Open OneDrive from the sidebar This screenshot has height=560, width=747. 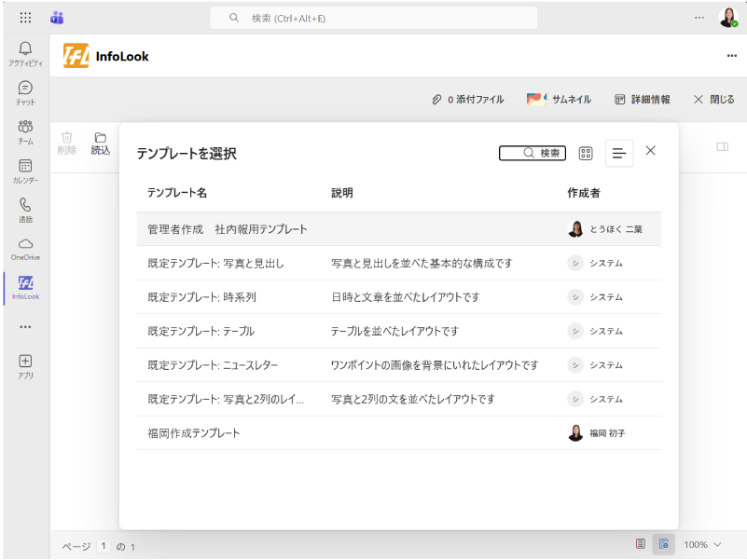(25, 248)
